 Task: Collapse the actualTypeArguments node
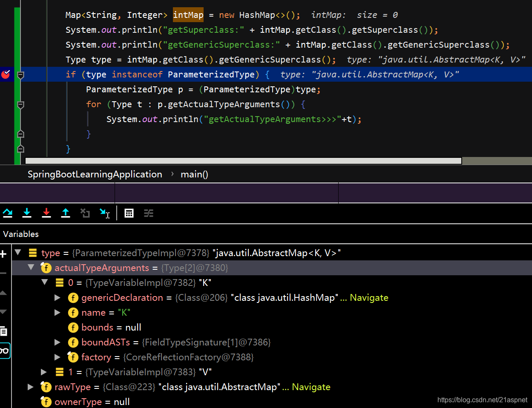(31, 267)
